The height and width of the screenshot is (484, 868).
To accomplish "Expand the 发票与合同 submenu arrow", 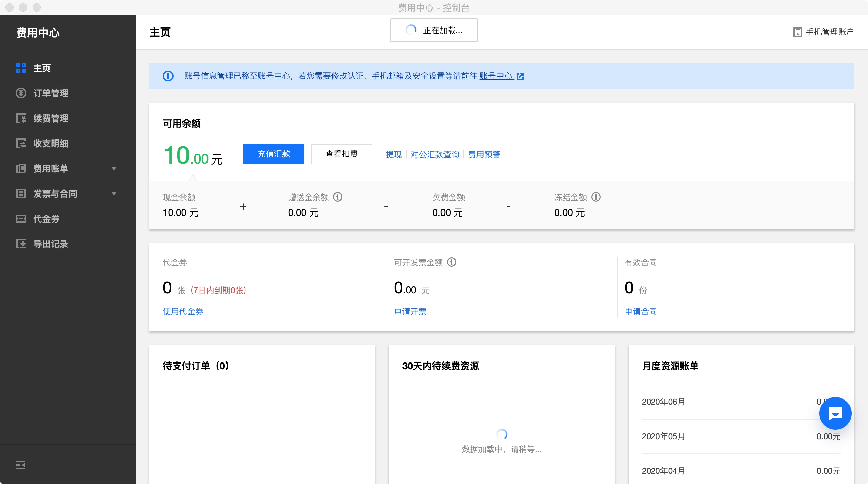I will tap(114, 193).
